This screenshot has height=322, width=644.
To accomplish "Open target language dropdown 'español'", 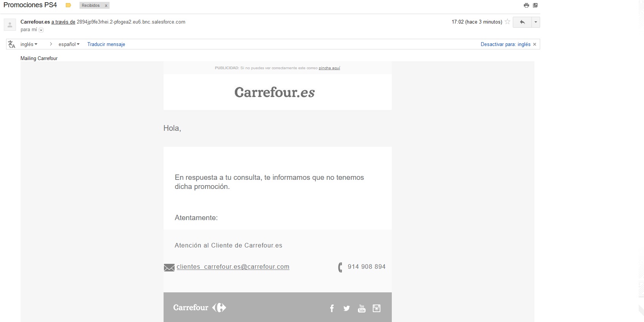I will coord(69,44).
